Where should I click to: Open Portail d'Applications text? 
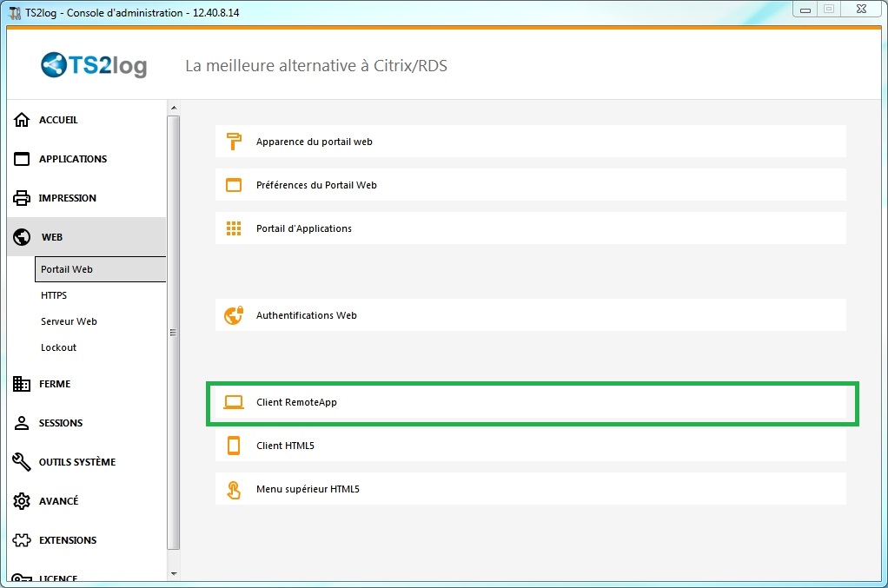point(303,228)
